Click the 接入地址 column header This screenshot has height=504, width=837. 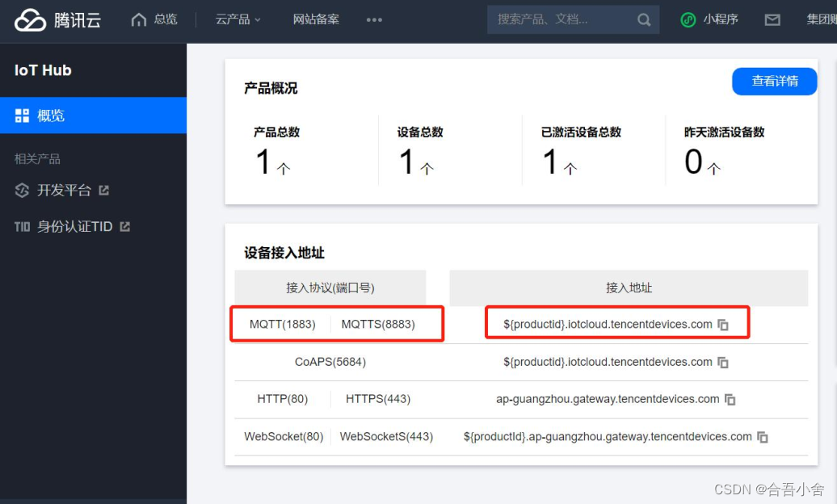click(629, 288)
